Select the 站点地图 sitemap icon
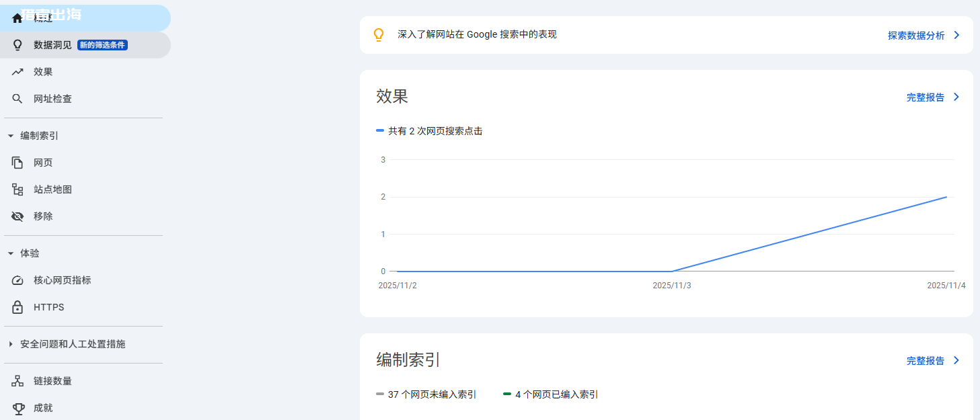 [17, 189]
